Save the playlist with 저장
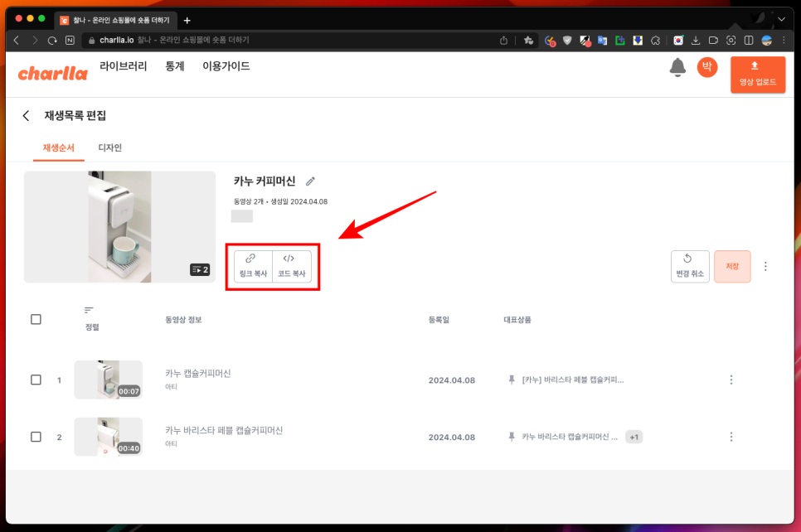 [732, 266]
